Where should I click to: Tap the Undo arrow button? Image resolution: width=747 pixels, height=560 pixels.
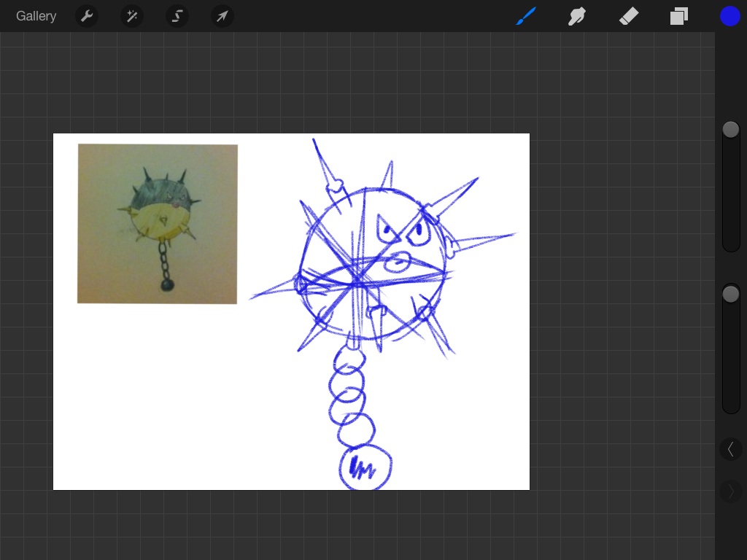(x=731, y=449)
